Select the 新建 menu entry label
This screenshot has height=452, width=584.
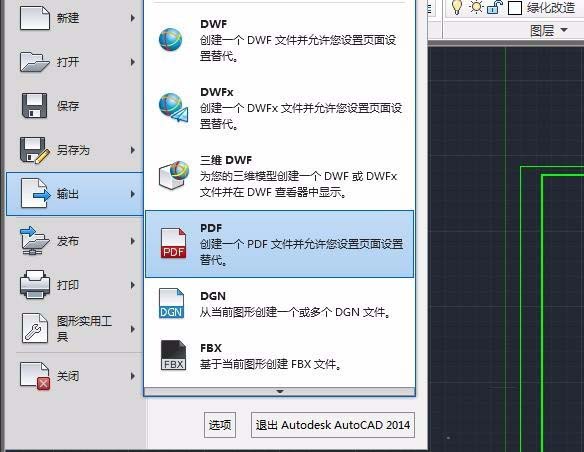pyautogui.click(x=68, y=18)
